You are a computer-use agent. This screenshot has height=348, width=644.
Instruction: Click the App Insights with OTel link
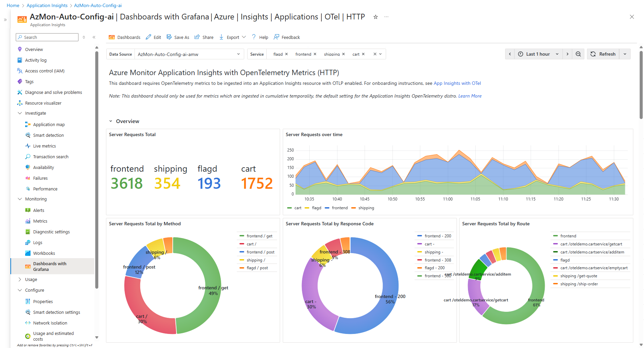click(x=457, y=83)
